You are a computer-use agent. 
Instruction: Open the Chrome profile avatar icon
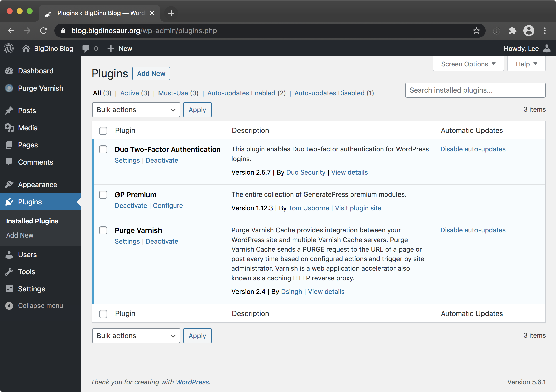pos(529,31)
